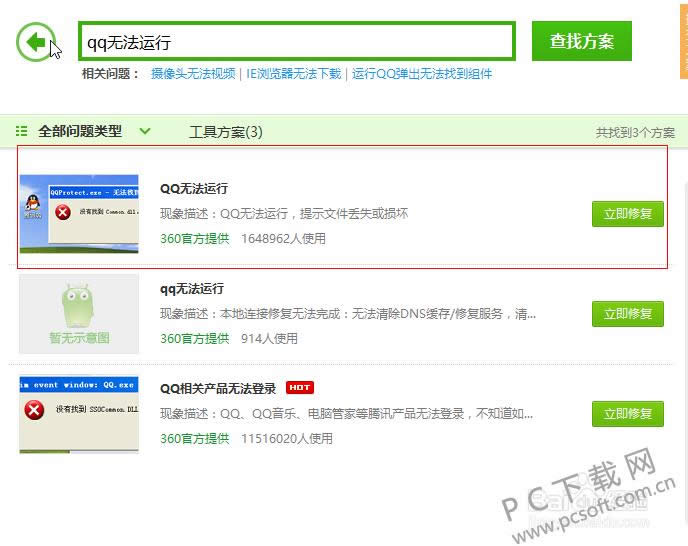
Task: Click the 查找方案 search button
Action: coord(582,41)
